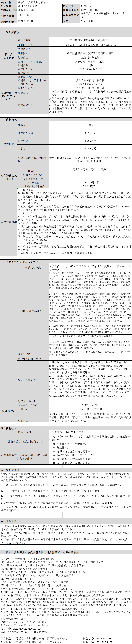132x644 pixels.
Task: Check option A 不变更挂牌条件
Action: pyautogui.click(x=51, y=437)
